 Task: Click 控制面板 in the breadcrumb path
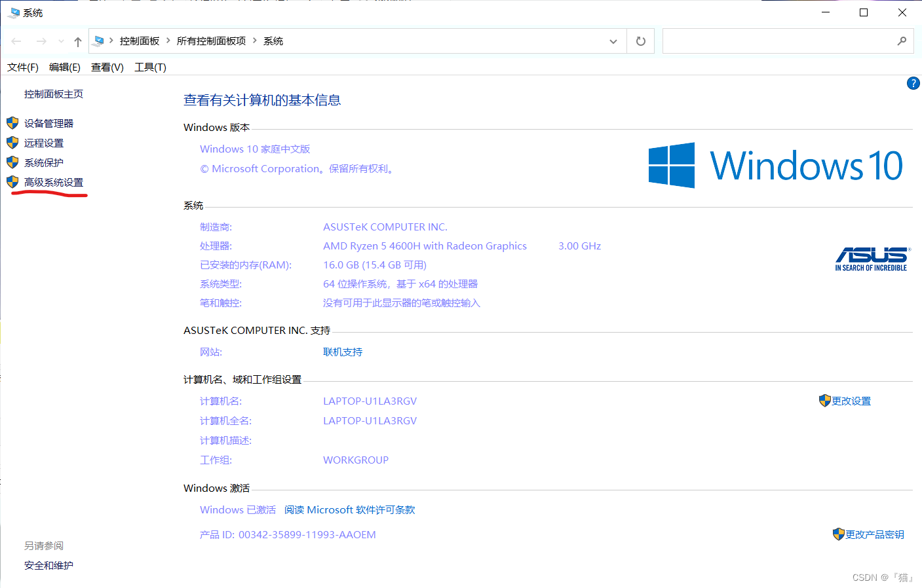coord(140,41)
